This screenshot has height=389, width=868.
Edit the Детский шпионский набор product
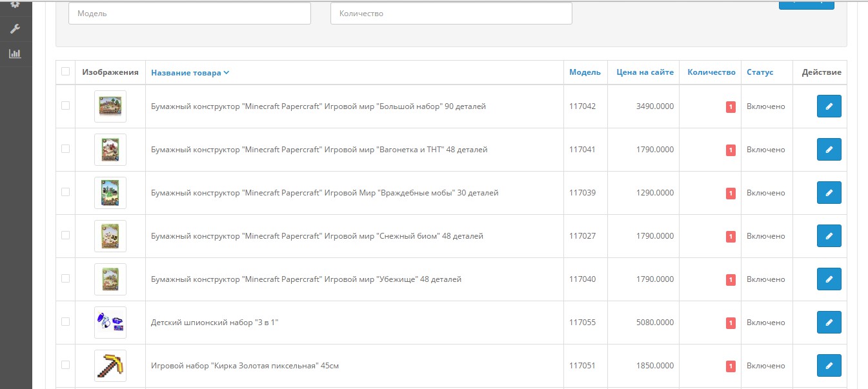(x=829, y=323)
